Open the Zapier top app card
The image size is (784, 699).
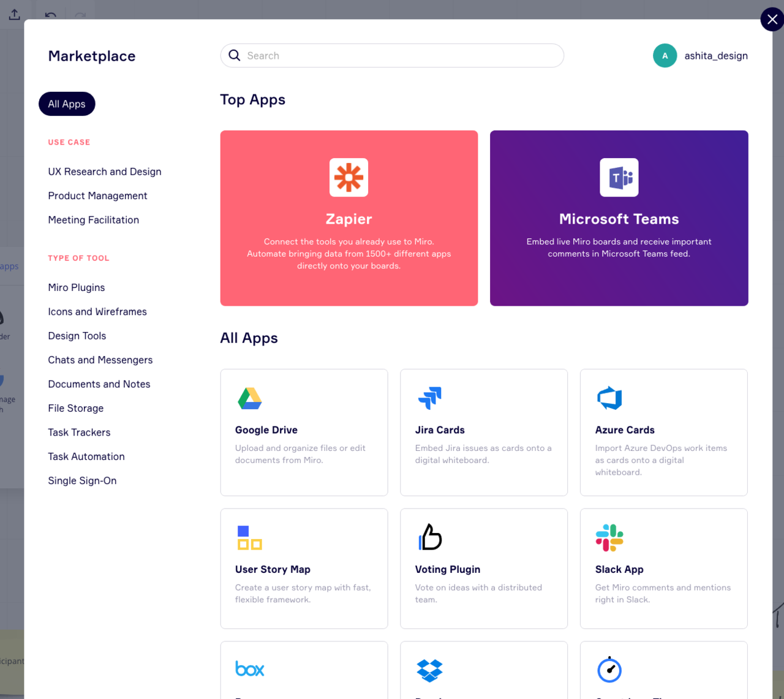(349, 218)
